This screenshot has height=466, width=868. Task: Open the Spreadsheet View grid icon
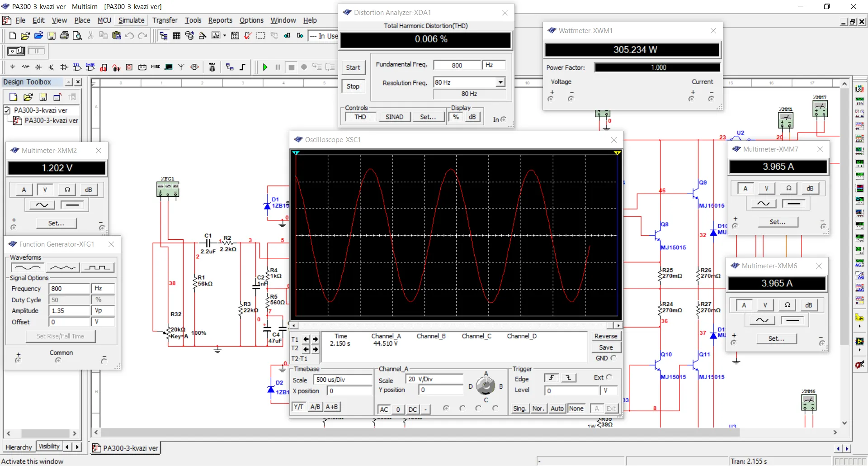(177, 35)
